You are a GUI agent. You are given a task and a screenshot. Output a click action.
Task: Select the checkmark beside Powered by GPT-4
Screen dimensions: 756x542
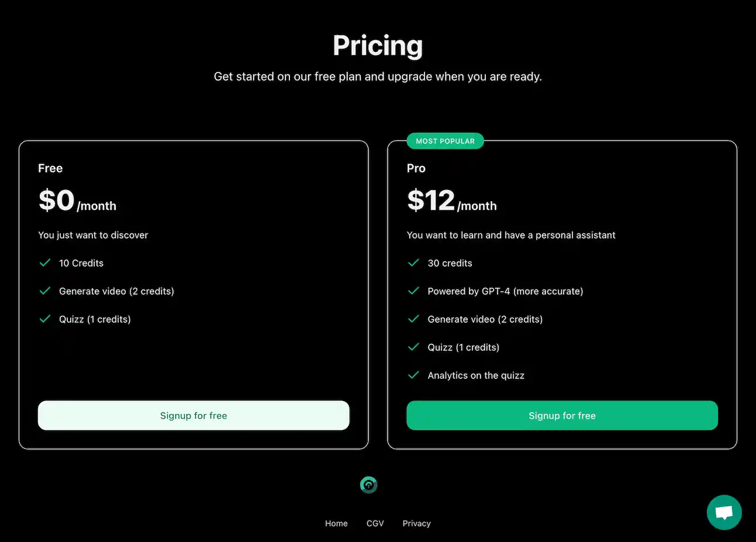(413, 291)
